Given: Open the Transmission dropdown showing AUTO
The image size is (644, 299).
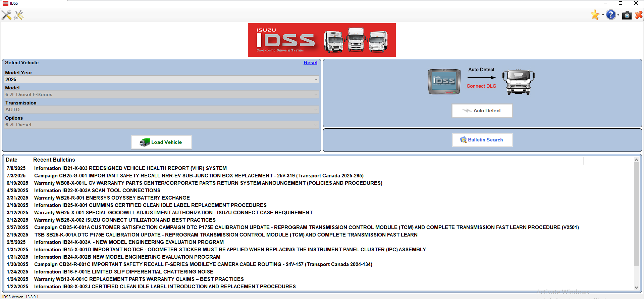Looking at the screenshot, I should (x=161, y=110).
